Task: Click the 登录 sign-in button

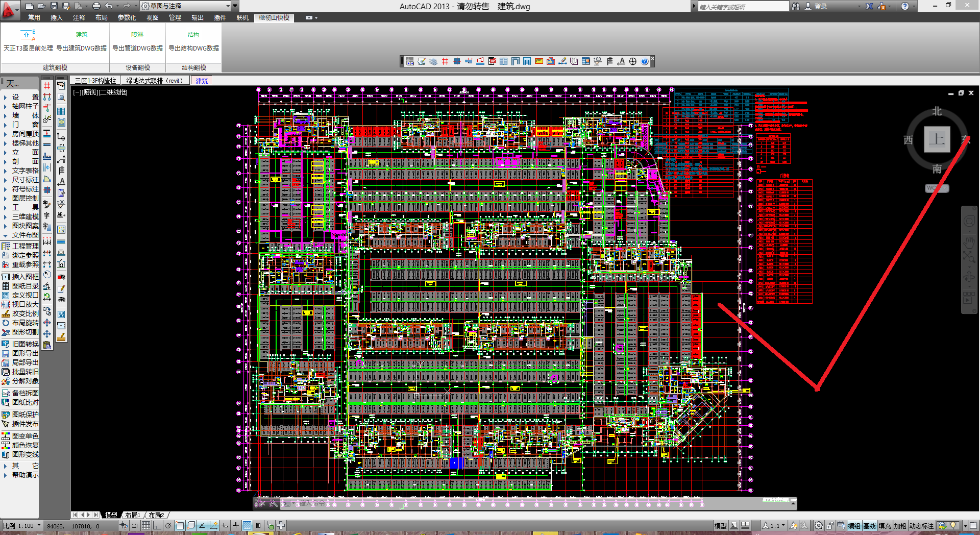Action: [816, 7]
